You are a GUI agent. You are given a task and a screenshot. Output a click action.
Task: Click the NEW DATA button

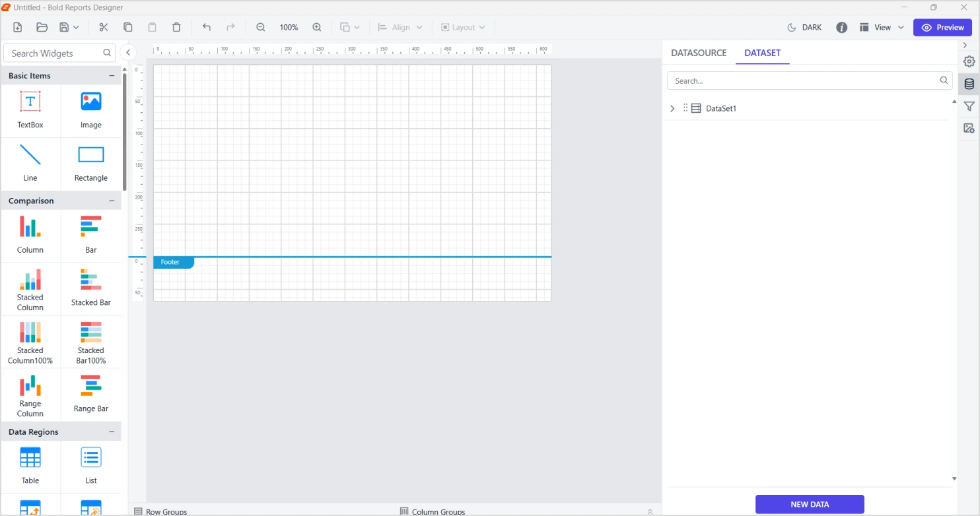pyautogui.click(x=810, y=504)
